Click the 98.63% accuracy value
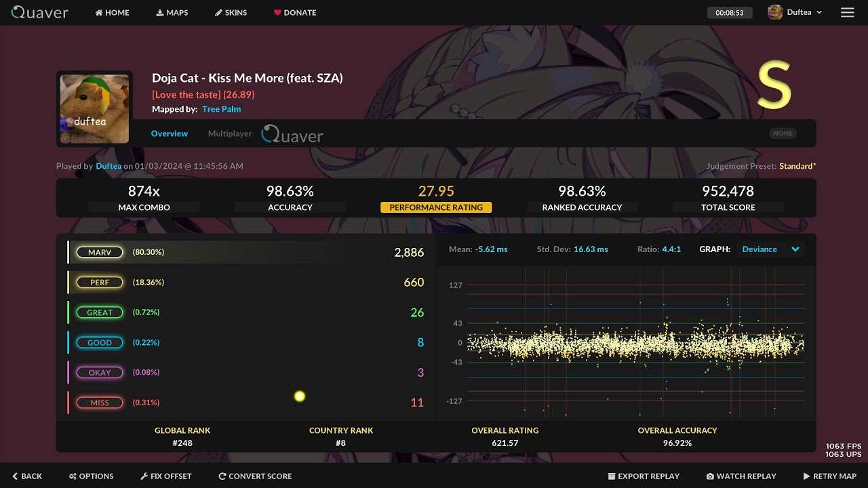Screen dimensions: 868x488 (290, 191)
